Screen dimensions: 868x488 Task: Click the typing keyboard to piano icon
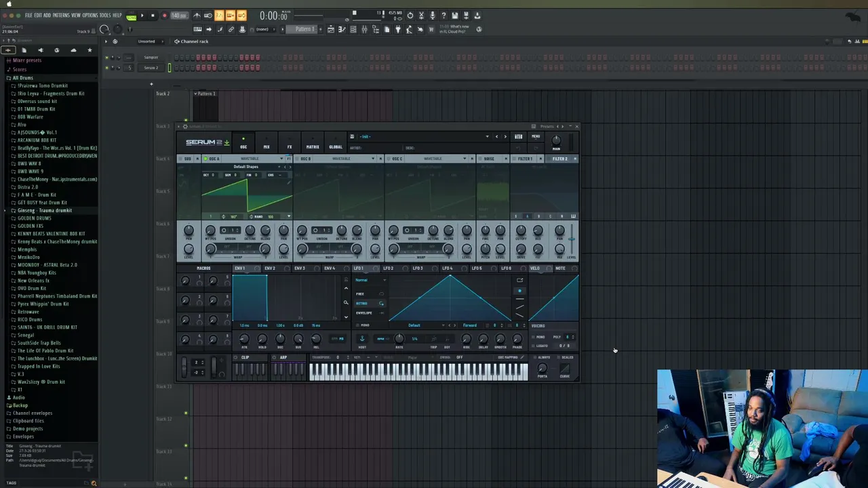point(197,29)
